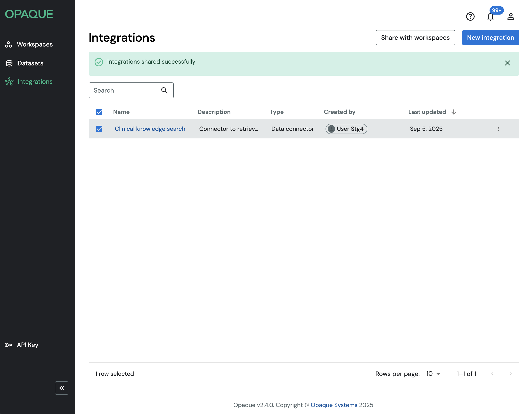Viewport: 532px width, 414px height.
Task: Dismiss the success banner with X
Action: point(507,63)
